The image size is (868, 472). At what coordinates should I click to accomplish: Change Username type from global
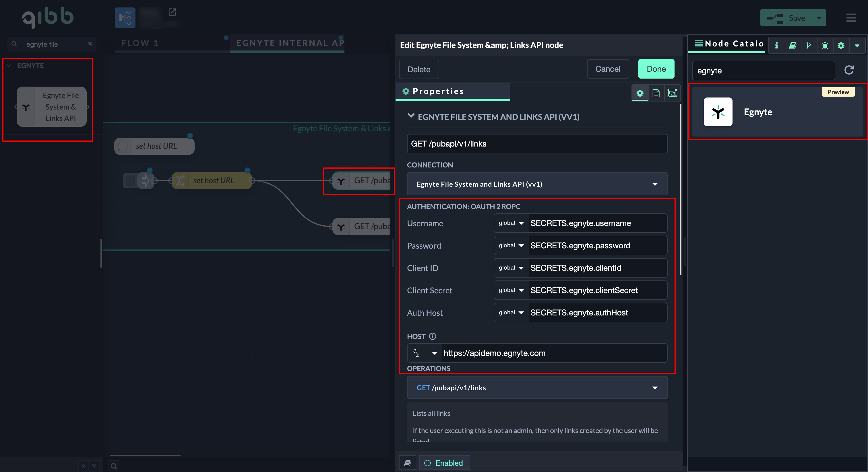tap(511, 223)
